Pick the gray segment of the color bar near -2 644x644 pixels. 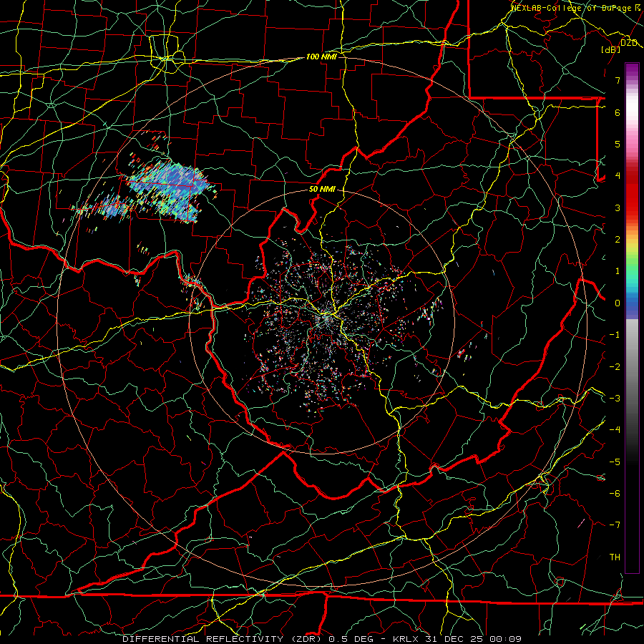[632, 366]
